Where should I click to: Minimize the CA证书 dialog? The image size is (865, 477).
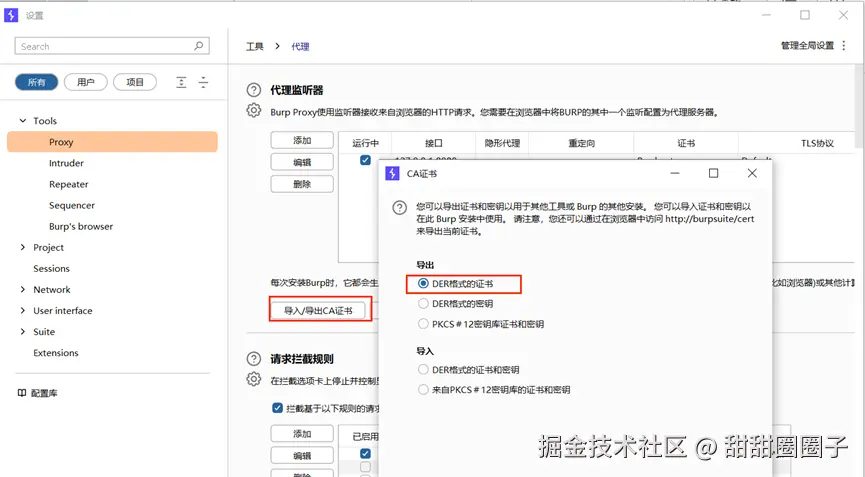[x=675, y=173]
